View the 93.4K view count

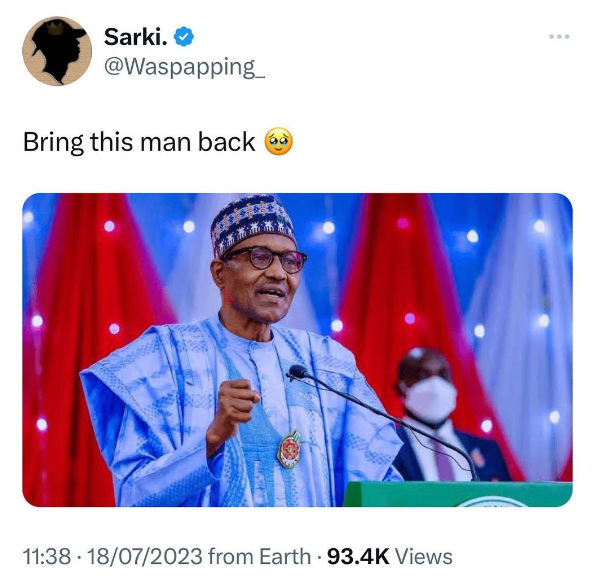click(x=358, y=556)
